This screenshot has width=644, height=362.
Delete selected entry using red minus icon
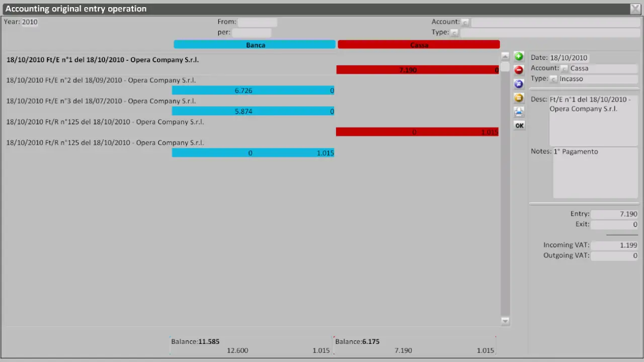[519, 70]
